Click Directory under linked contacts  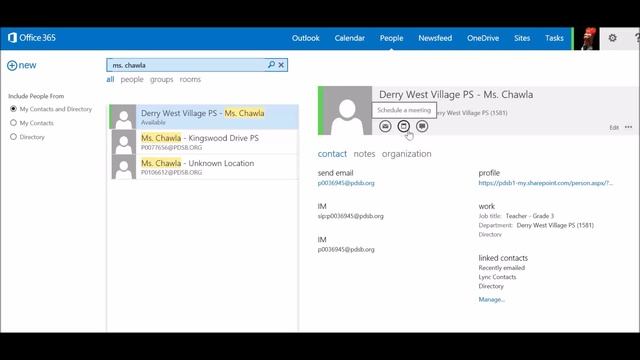(x=491, y=286)
